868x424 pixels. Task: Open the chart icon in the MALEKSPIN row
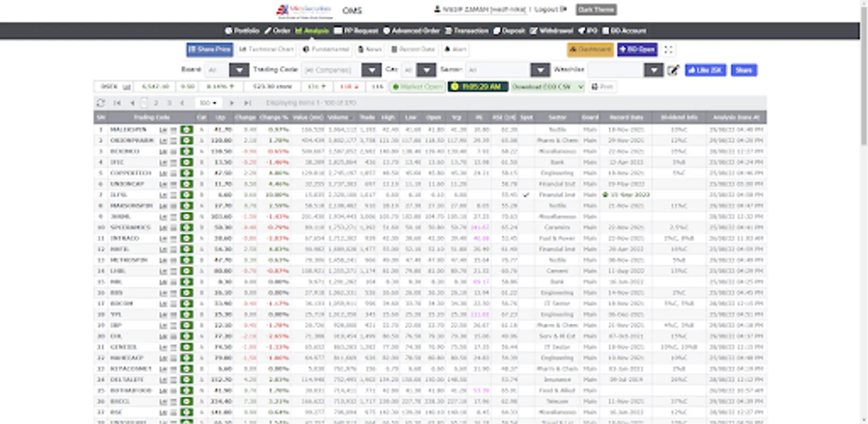(x=163, y=130)
